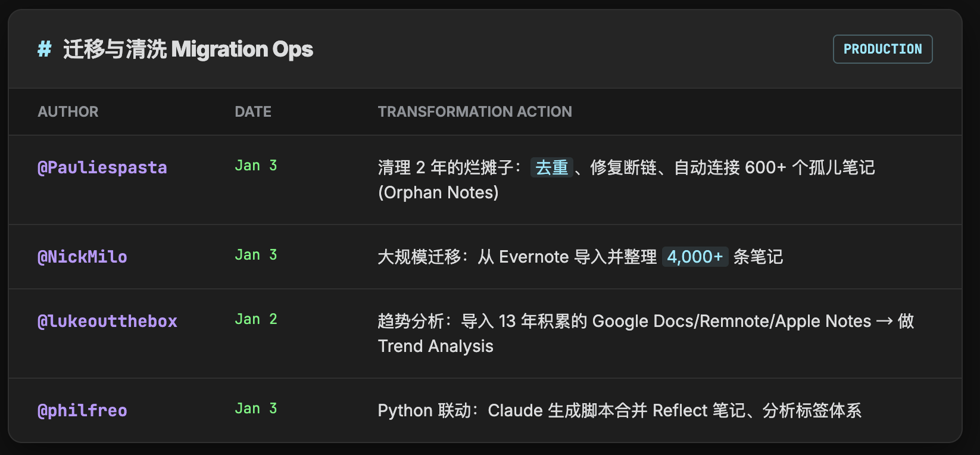Click the Jan 3 date for @NickMilo
Screen dimensions: 980x455
(x=256, y=255)
